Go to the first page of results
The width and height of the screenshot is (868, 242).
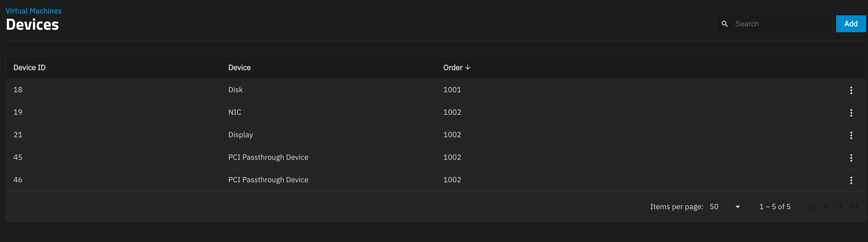click(812, 207)
